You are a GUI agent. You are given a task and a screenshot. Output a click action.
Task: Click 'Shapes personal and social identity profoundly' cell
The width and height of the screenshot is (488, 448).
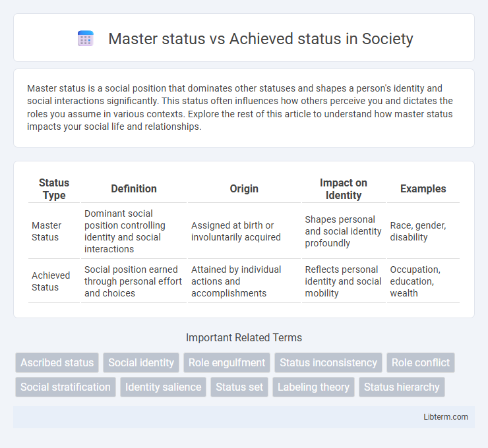tap(344, 231)
